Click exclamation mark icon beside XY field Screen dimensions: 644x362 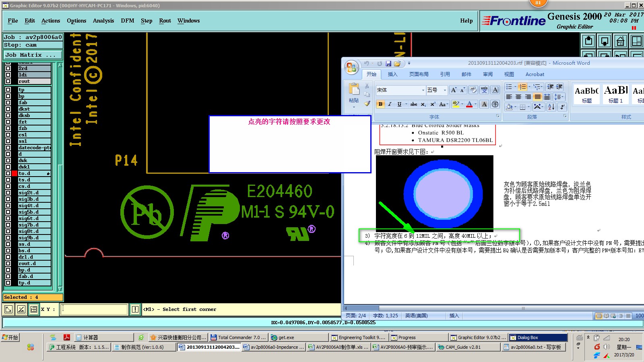coord(135,309)
